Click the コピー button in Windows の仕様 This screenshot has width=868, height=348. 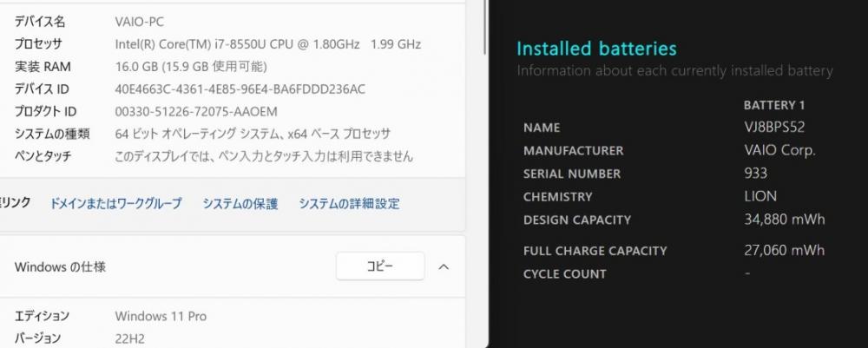click(380, 266)
